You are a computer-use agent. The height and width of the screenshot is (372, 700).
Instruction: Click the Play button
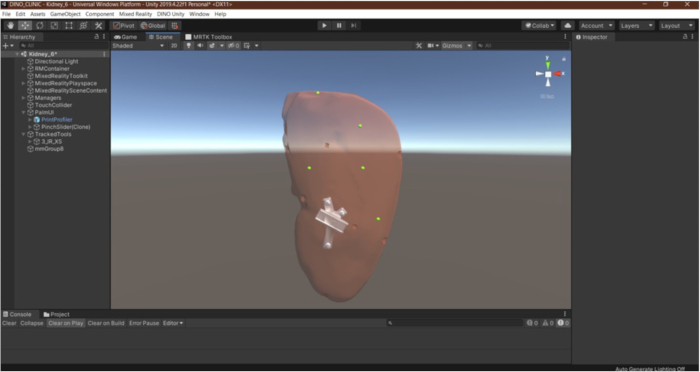[324, 25]
